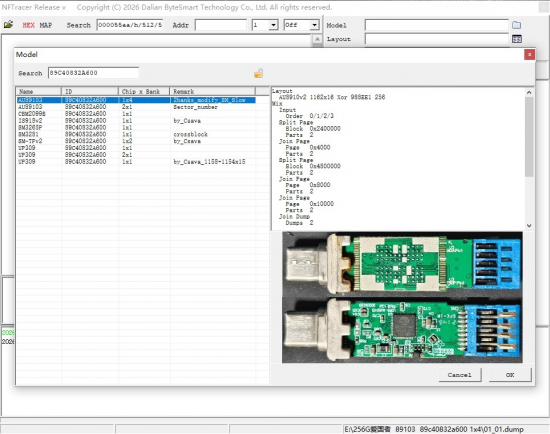Viewport: 550px width, 434px height.
Task: Click the Layout text field in main window
Action: 436,39
